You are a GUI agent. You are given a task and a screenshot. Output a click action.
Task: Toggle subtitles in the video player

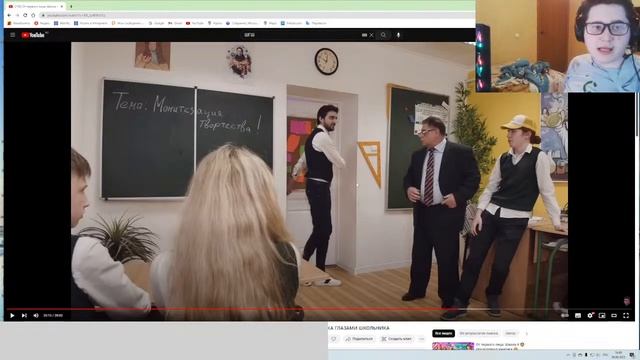(578, 316)
